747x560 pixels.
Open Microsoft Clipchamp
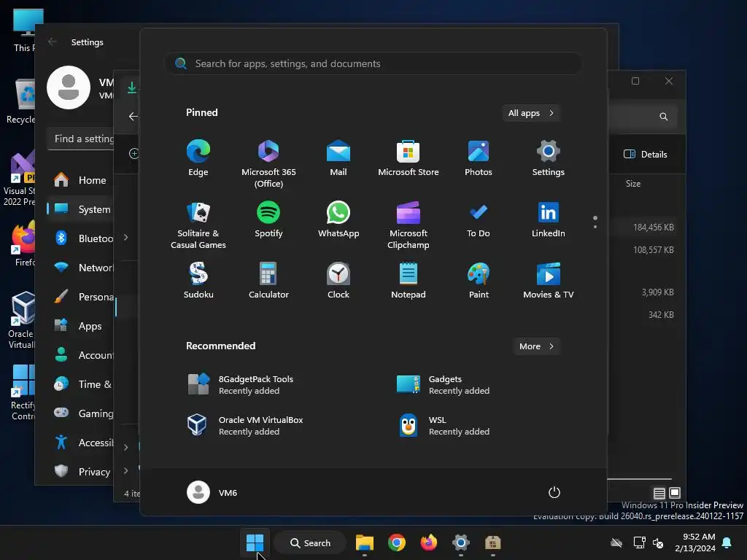tap(409, 225)
